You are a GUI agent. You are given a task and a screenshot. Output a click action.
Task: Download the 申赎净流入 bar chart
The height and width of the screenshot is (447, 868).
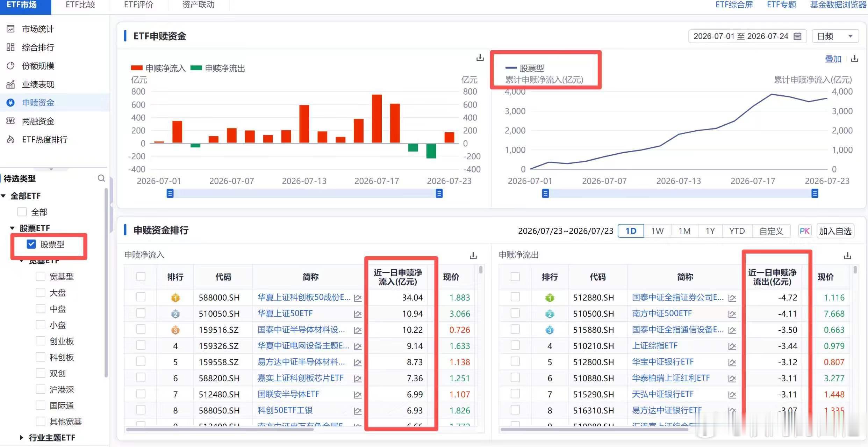(x=480, y=58)
